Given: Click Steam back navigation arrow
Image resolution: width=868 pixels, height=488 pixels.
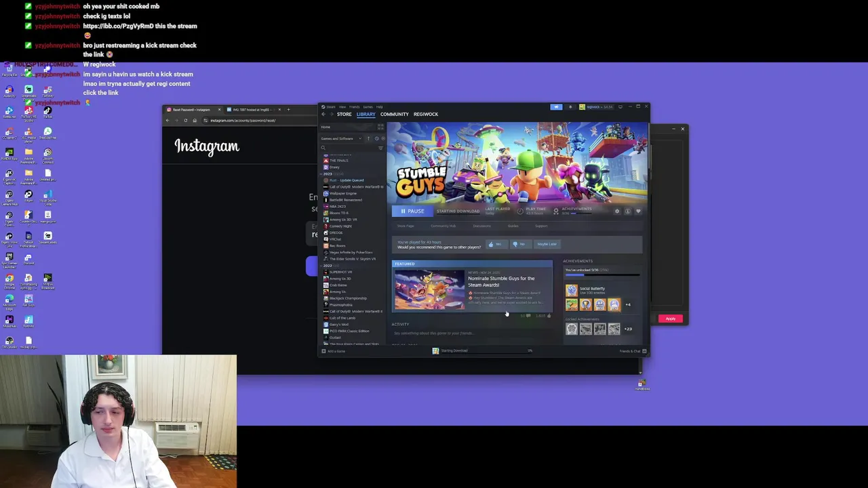Looking at the screenshot, I should coord(323,114).
